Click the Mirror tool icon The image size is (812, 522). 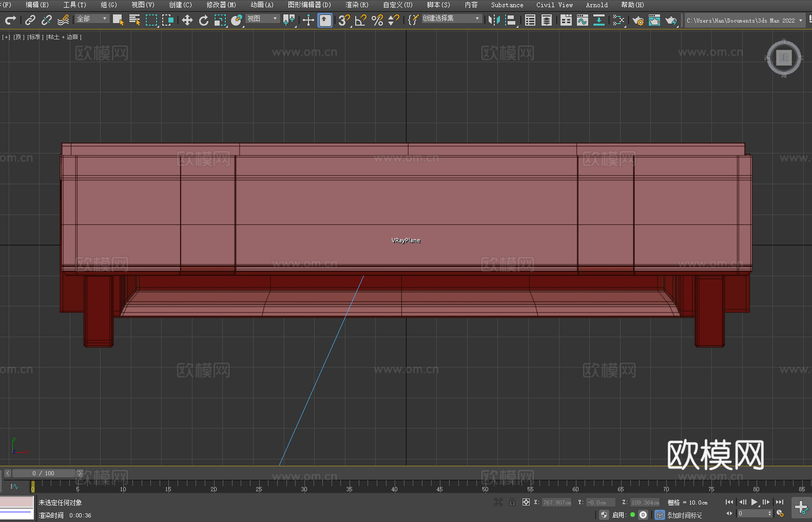click(x=494, y=20)
